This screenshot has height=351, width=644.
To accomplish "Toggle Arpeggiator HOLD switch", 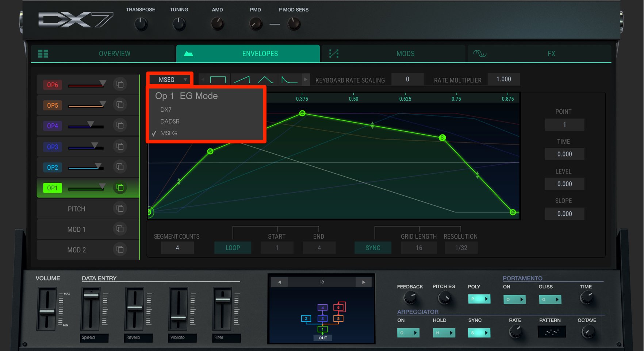I will click(x=444, y=333).
